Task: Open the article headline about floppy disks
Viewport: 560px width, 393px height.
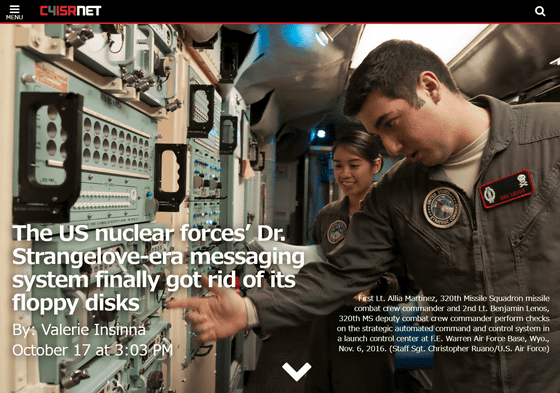Action: click(158, 268)
